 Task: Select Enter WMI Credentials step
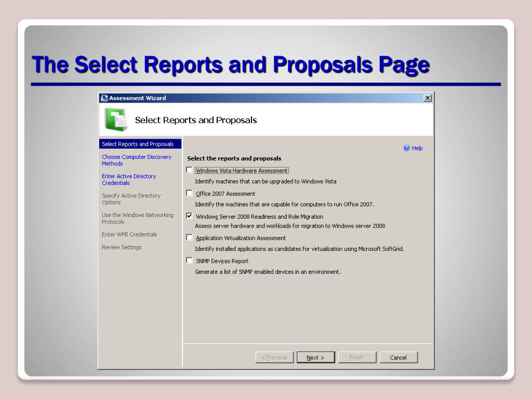click(x=129, y=234)
